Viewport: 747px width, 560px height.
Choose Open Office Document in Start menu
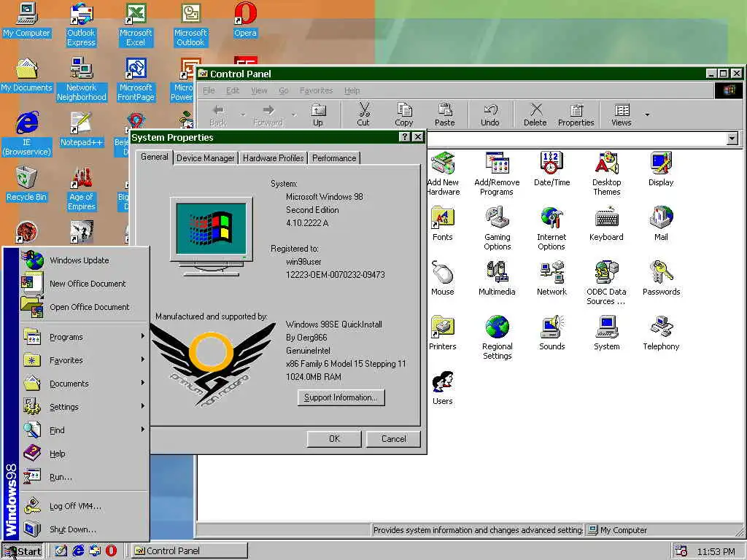[x=84, y=307]
